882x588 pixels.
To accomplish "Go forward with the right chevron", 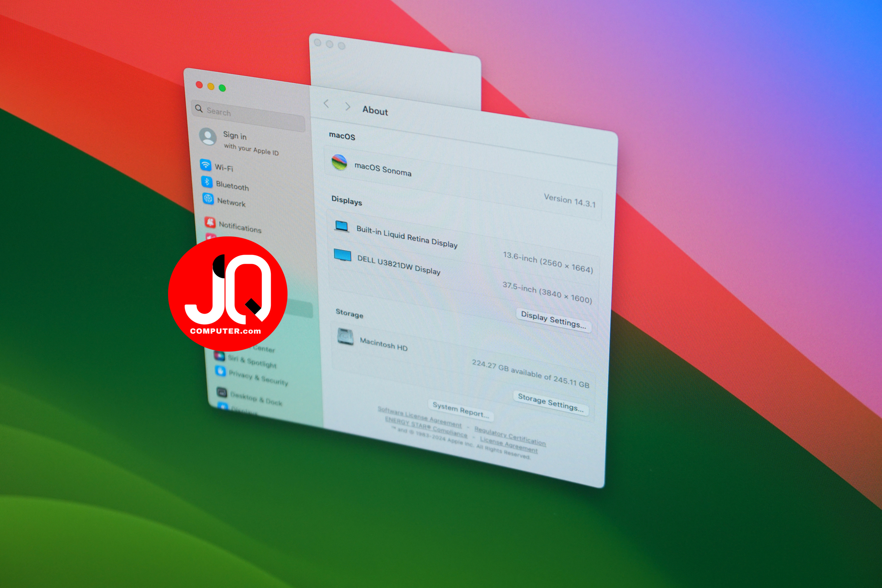I will 348,106.
